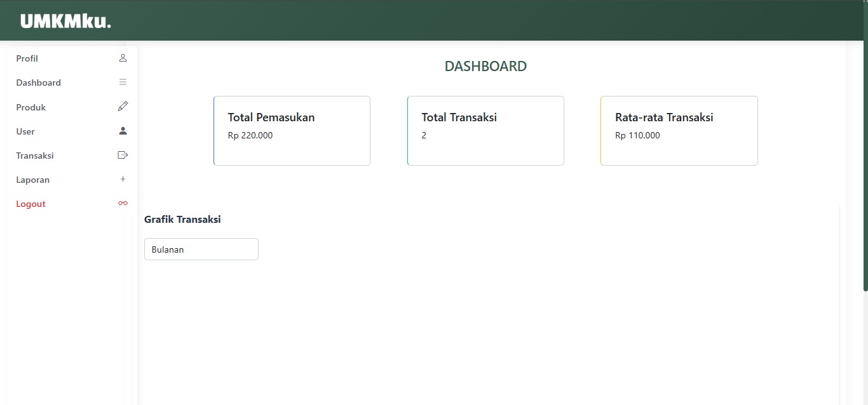Image resolution: width=868 pixels, height=405 pixels.
Task: Expand the Bulanan period dropdown
Action: 201,249
